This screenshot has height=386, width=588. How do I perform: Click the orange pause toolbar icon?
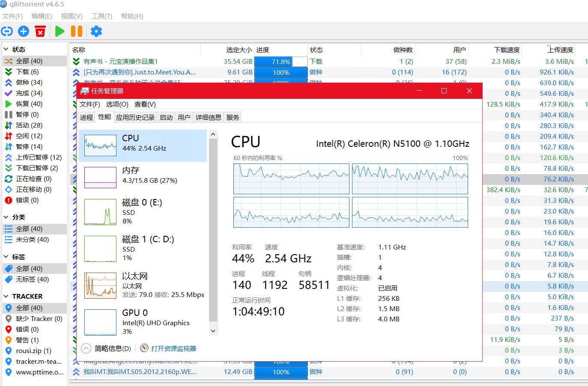[77, 31]
